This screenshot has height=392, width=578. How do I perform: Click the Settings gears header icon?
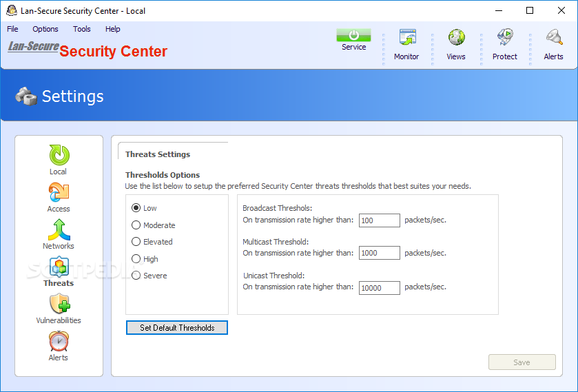point(25,96)
